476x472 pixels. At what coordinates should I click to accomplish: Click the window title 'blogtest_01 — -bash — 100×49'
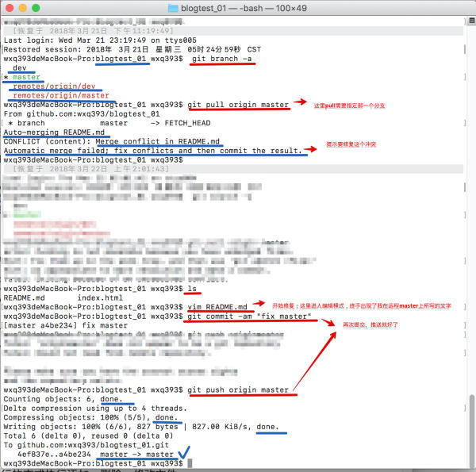click(x=244, y=8)
